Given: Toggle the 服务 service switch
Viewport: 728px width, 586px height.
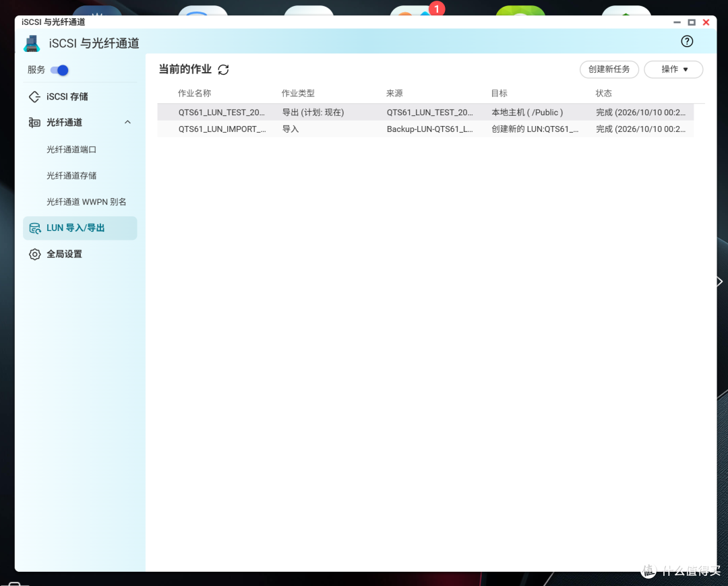Looking at the screenshot, I should click(59, 70).
